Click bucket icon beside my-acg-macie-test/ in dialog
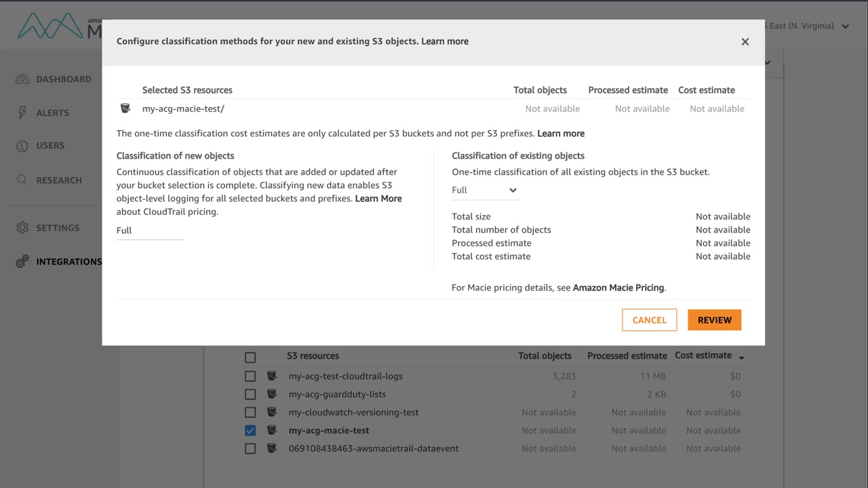 point(125,108)
